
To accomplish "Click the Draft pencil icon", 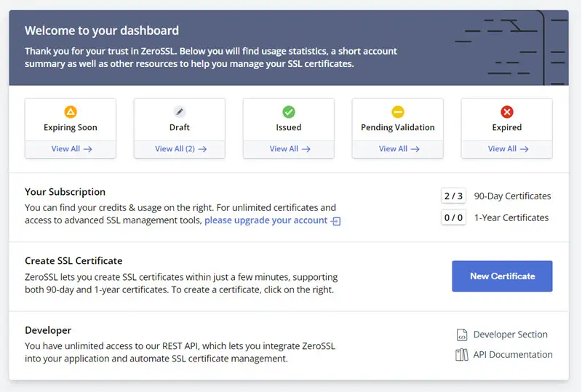I will click(x=180, y=112).
